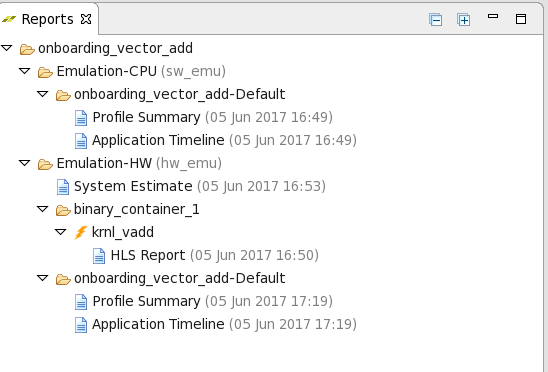
Task: Collapse the Emulation-HW tree branch
Action: [x=24, y=163]
